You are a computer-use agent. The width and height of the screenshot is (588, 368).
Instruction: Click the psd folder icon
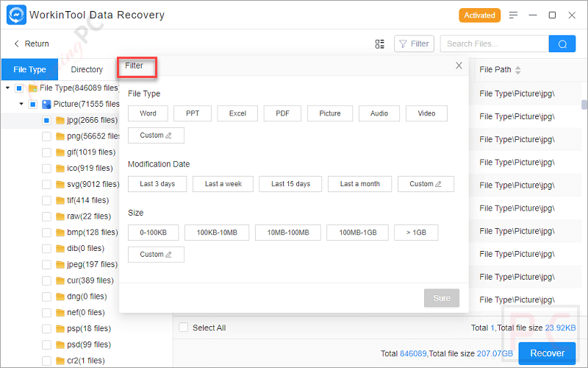60,344
